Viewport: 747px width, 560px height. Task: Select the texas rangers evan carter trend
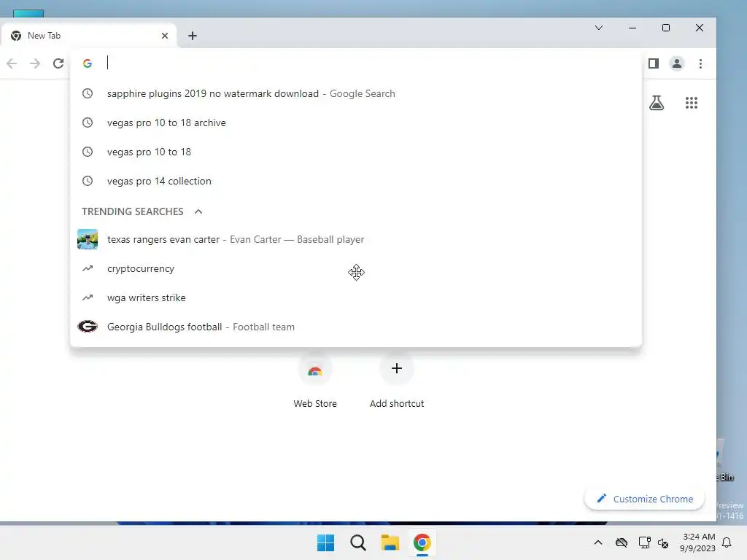tap(356, 239)
